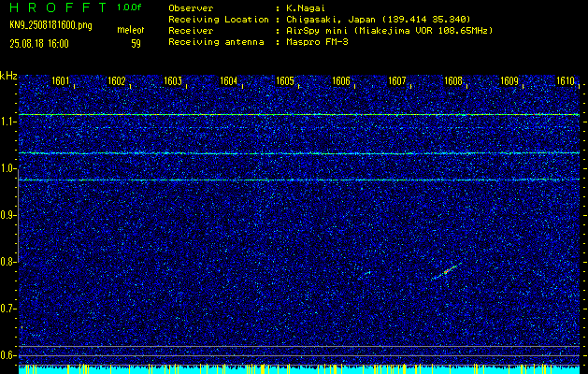The width and height of the screenshot is (588, 374).
Task: Click the Receiver field label
Action: (191, 31)
